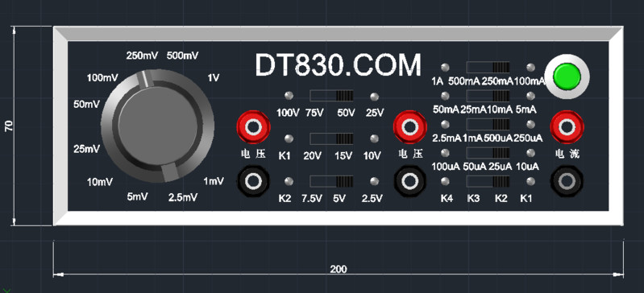This screenshot has width=644, height=293.
Task: Select the 70 height dimension label
Action: (x=9, y=126)
